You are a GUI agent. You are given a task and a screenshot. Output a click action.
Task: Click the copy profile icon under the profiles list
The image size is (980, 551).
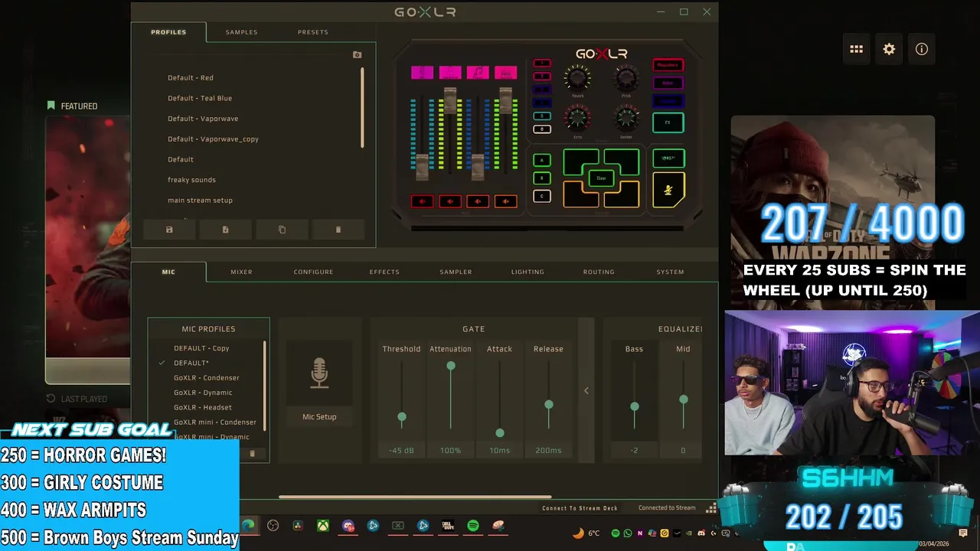click(282, 230)
